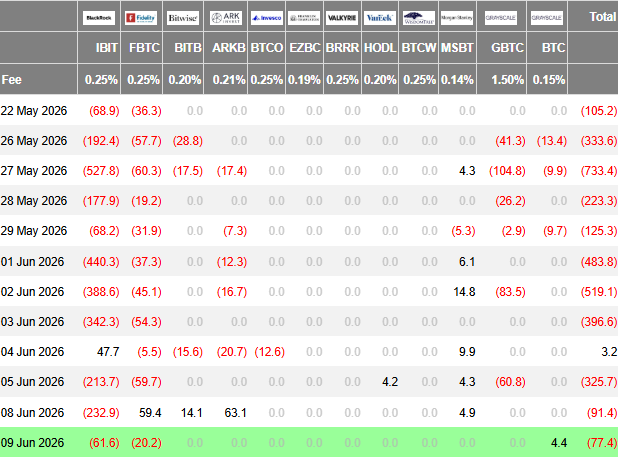This screenshot has height=457, width=618.
Task: Select the GBTC ticker header
Action: pyautogui.click(x=508, y=48)
